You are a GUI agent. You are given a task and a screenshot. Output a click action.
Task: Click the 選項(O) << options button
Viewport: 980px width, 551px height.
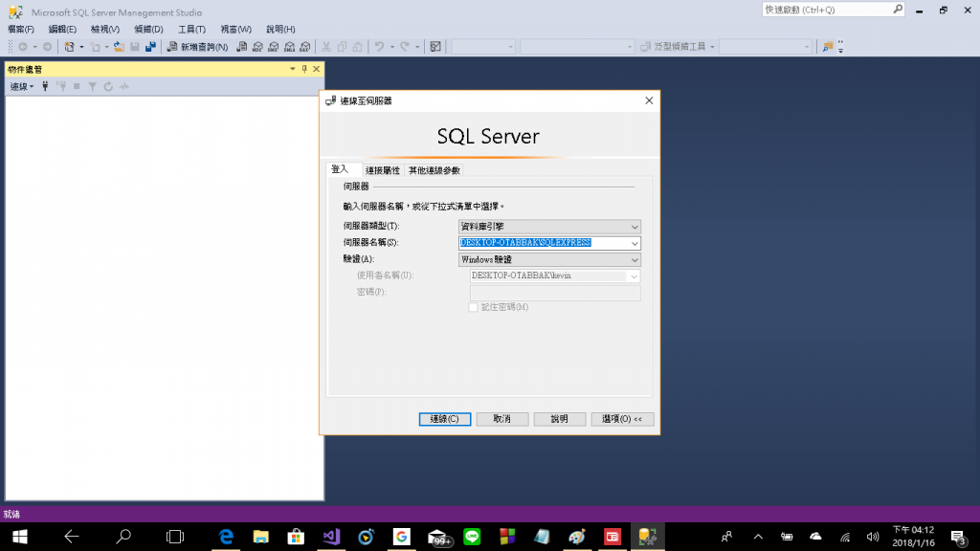pos(622,419)
